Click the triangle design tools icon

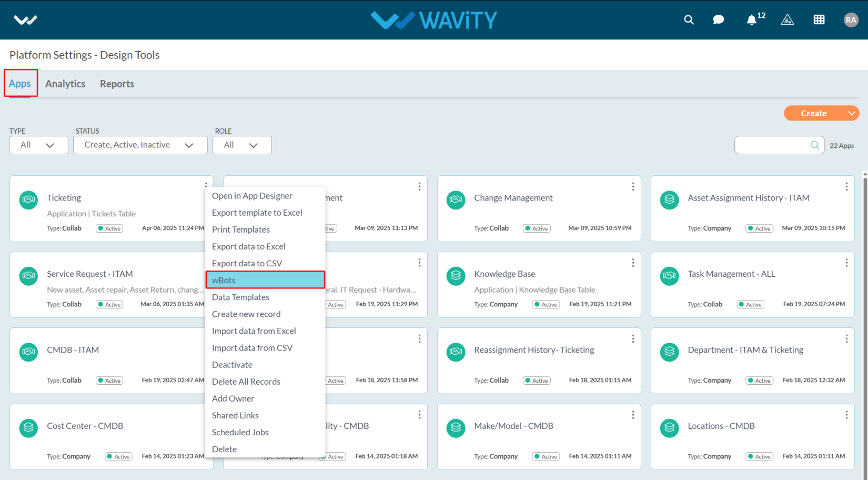point(787,20)
